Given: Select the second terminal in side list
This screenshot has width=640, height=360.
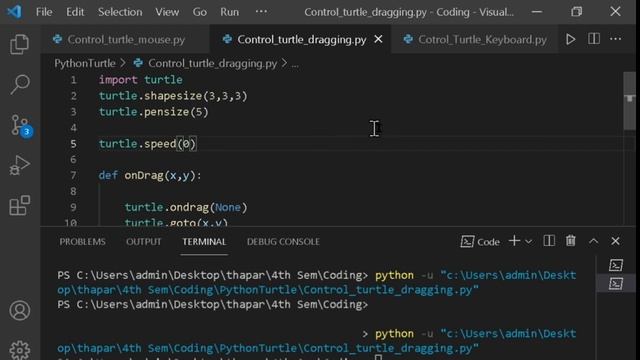Looking at the screenshot, I should pos(616,283).
